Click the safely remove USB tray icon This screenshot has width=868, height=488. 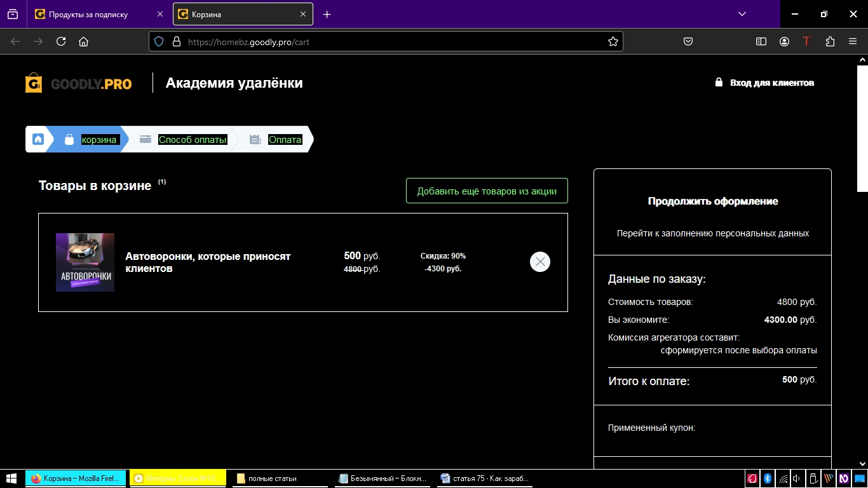point(813,478)
